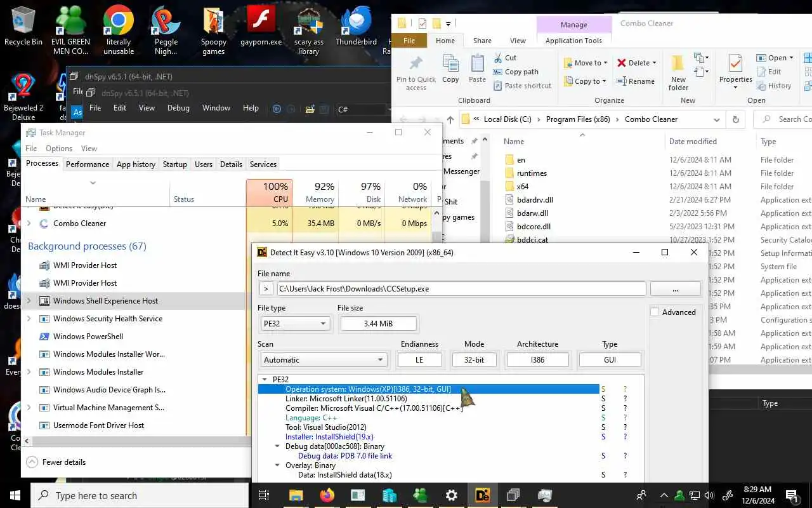Viewport: 812px width, 508px height.
Task: Open the Spoopy games folder icon
Action: coord(214,30)
